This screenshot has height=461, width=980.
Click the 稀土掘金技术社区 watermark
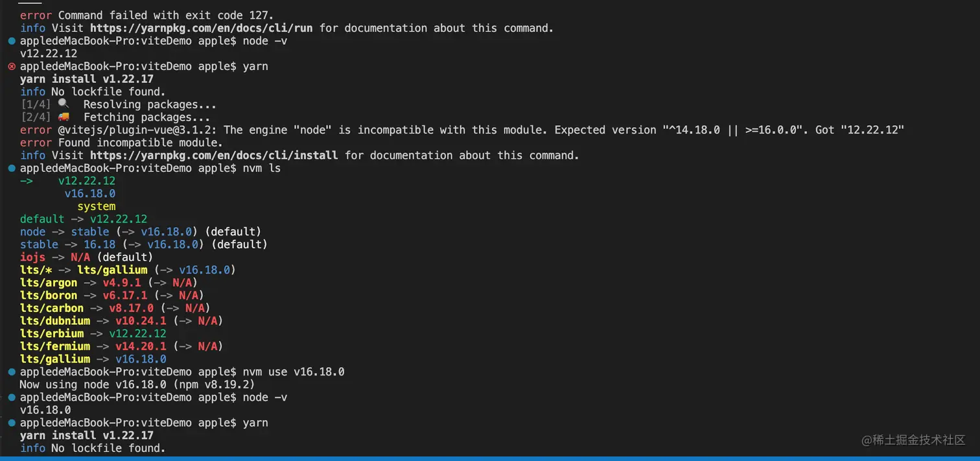tap(913, 440)
